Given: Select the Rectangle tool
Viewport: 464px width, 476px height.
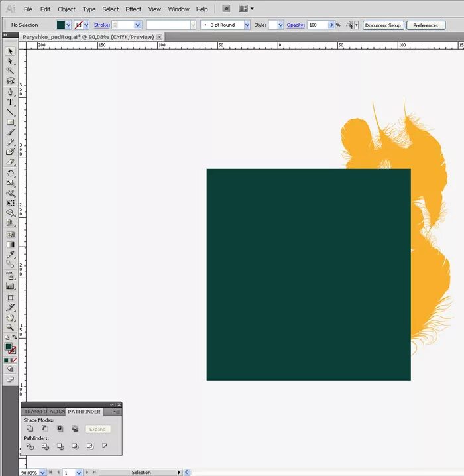Looking at the screenshot, I should coord(10,123).
